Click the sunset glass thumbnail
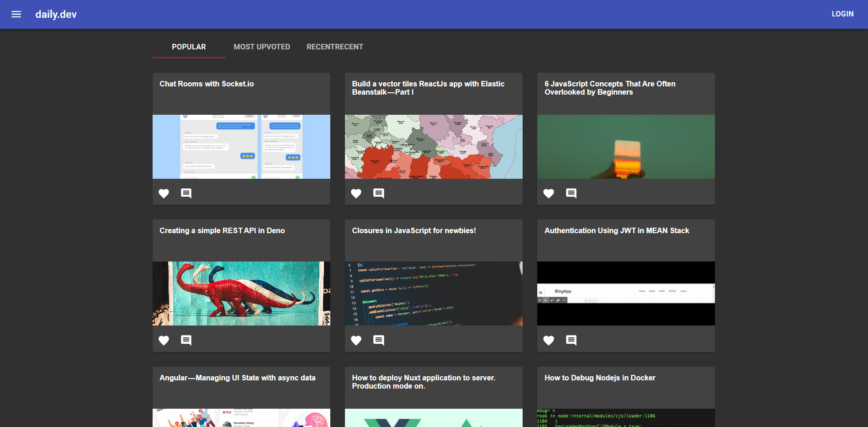Viewport: 868px width, 427px height. click(626, 147)
